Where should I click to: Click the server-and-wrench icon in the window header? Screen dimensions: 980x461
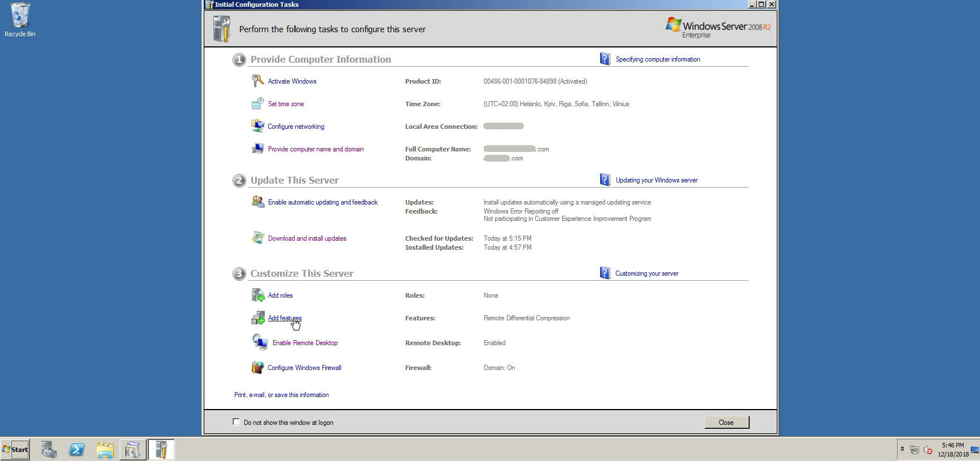click(222, 29)
